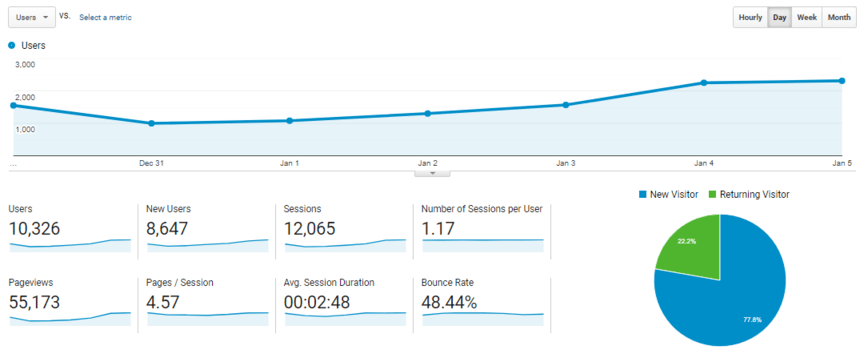Switch the chart to Hourly view
This screenshot has height=362, width=864.
750,17
